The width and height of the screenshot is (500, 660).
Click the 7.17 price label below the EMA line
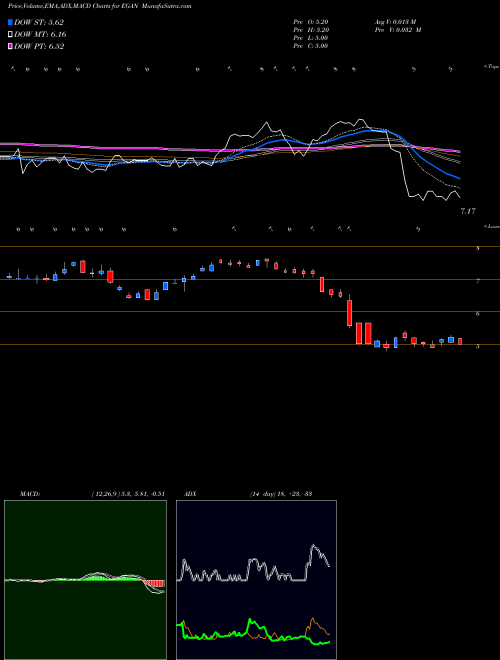468,211
